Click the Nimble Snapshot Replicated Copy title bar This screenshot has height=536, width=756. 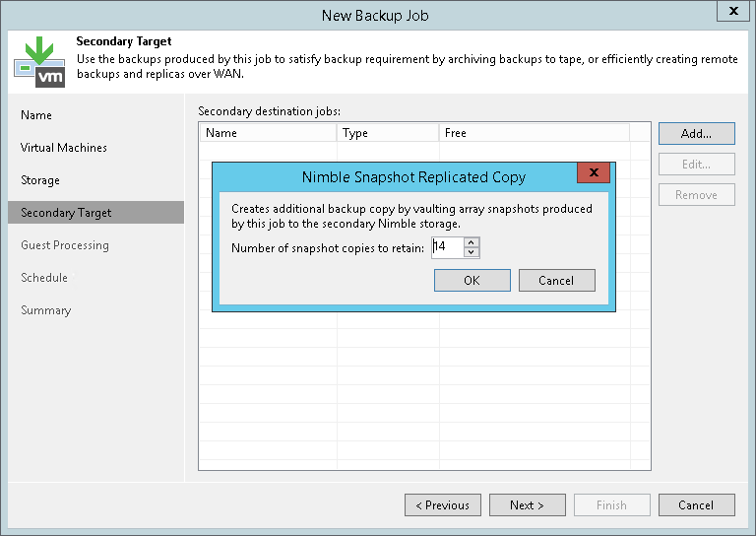[x=413, y=177]
